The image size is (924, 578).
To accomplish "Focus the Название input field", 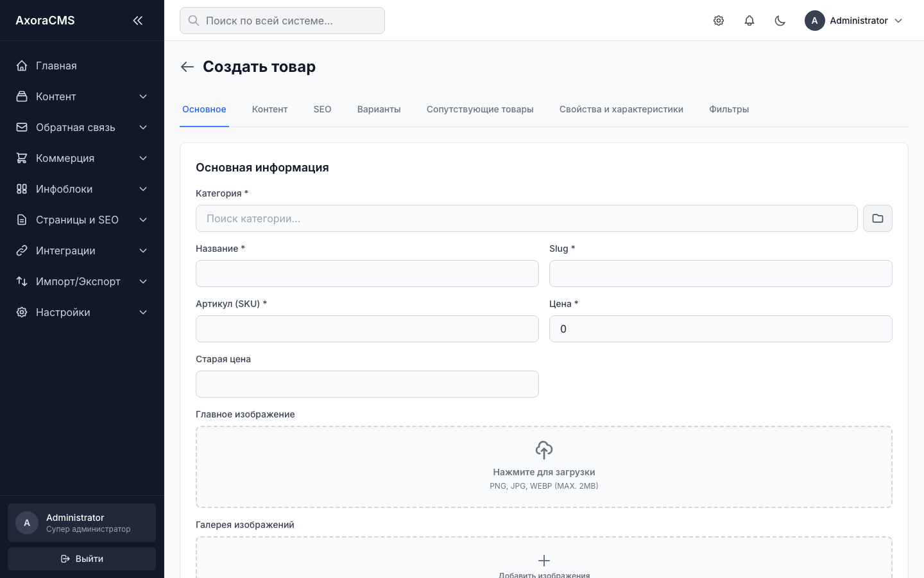I will coord(367,274).
